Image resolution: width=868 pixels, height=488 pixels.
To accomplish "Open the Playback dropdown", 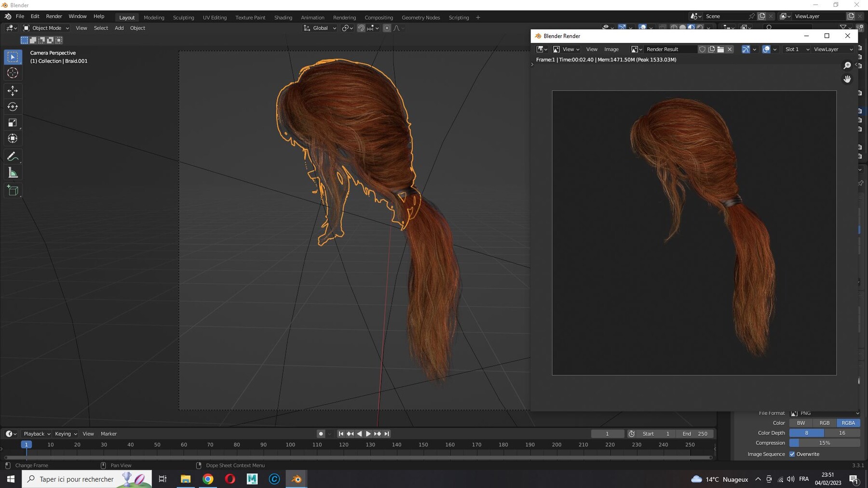I will point(37,434).
